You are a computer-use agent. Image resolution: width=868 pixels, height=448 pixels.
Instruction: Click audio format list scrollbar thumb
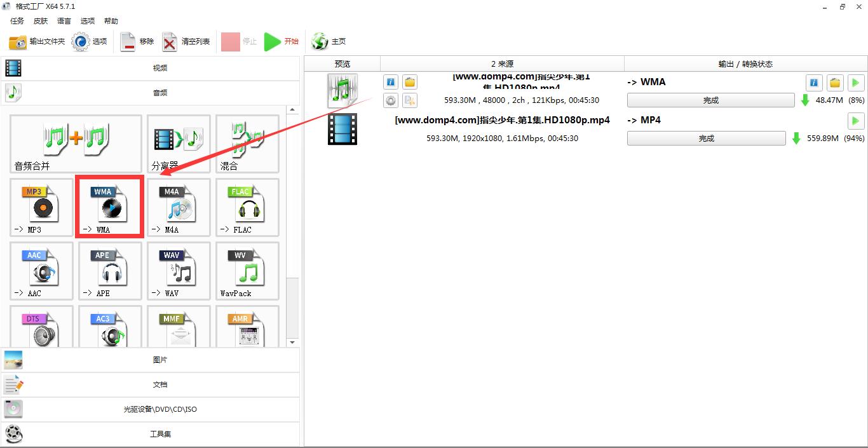pos(292,308)
